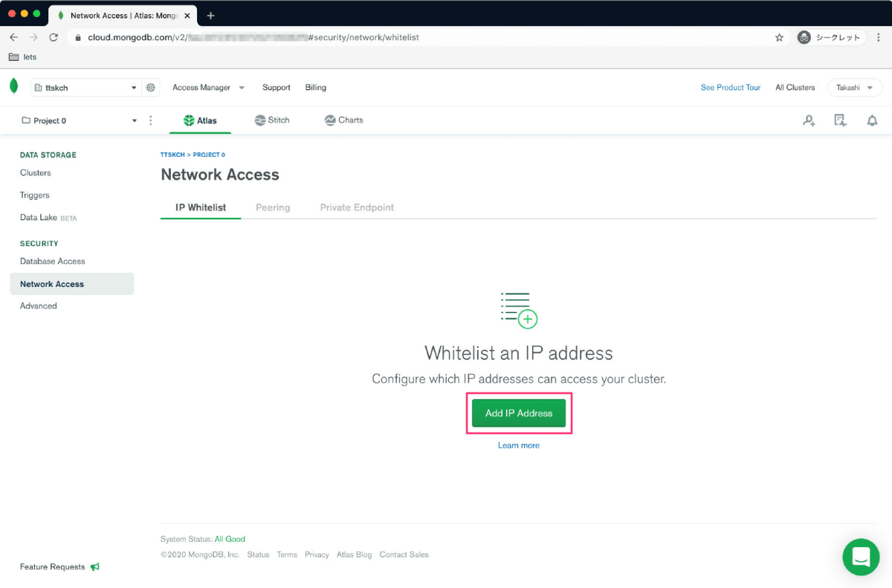
Task: Click the whitelist list-plus icon
Action: tap(519, 310)
